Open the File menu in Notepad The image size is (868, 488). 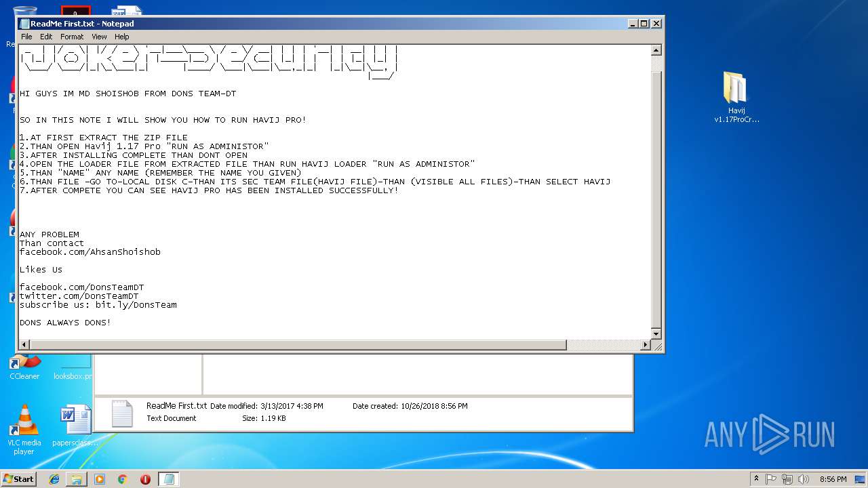(x=26, y=37)
